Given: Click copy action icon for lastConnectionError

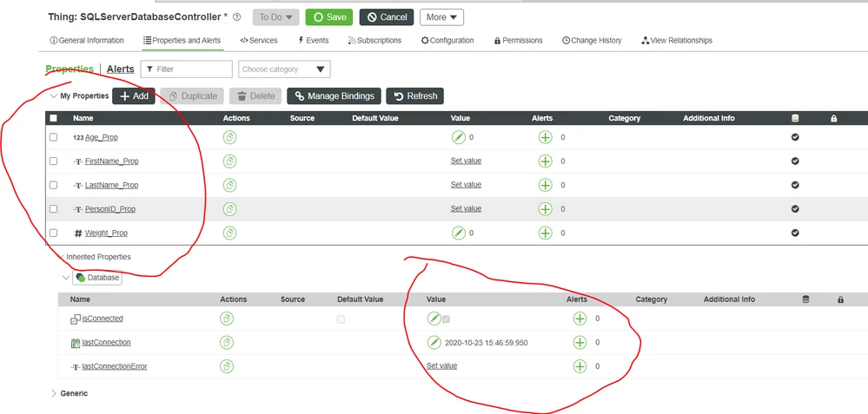Looking at the screenshot, I should [227, 366].
